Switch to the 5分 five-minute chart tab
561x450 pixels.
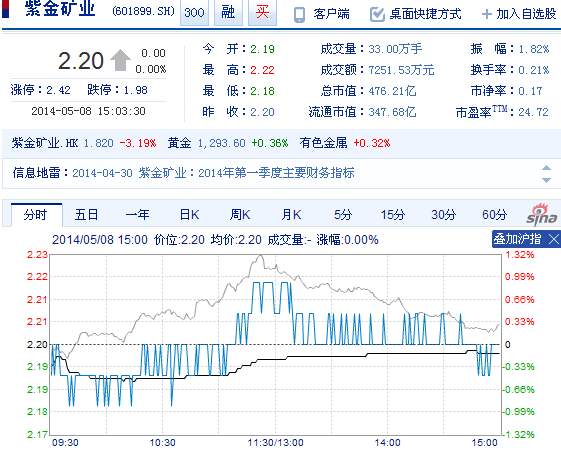pyautogui.click(x=343, y=215)
